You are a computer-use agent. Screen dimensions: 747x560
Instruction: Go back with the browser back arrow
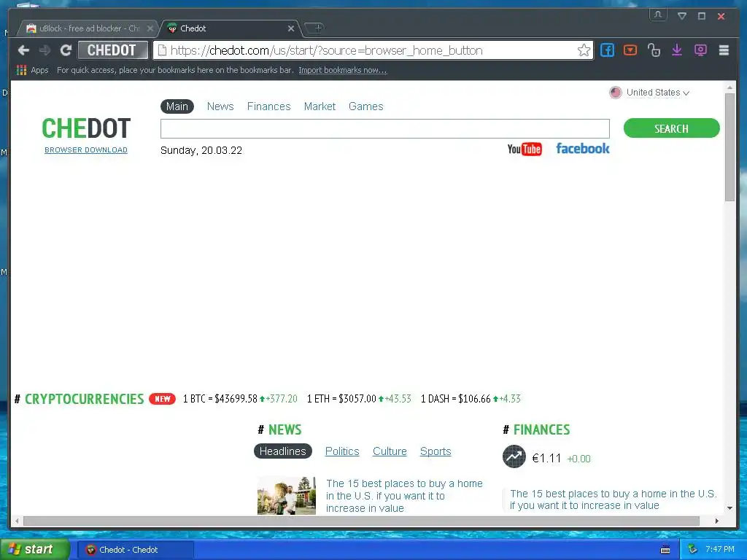click(x=23, y=50)
